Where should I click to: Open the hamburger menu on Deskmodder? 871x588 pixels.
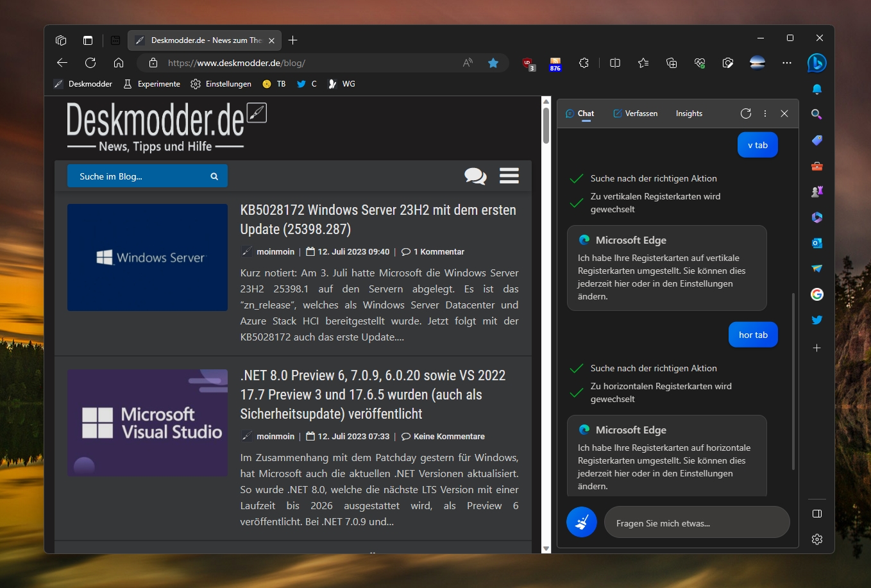point(509,176)
